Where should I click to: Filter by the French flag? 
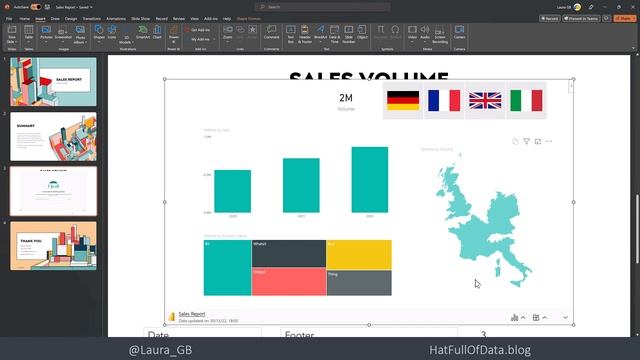(444, 100)
